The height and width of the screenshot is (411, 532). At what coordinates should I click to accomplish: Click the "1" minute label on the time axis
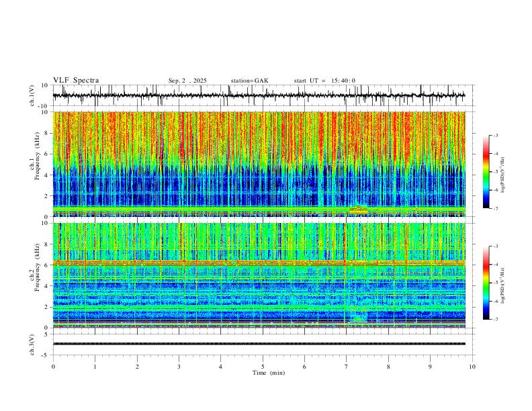click(x=95, y=367)
